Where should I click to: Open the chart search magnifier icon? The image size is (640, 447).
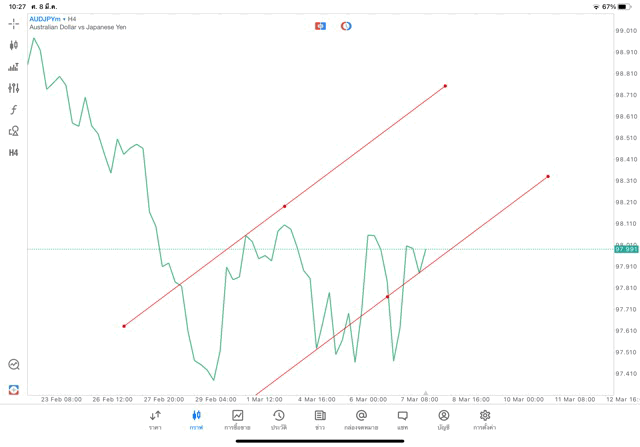14,365
